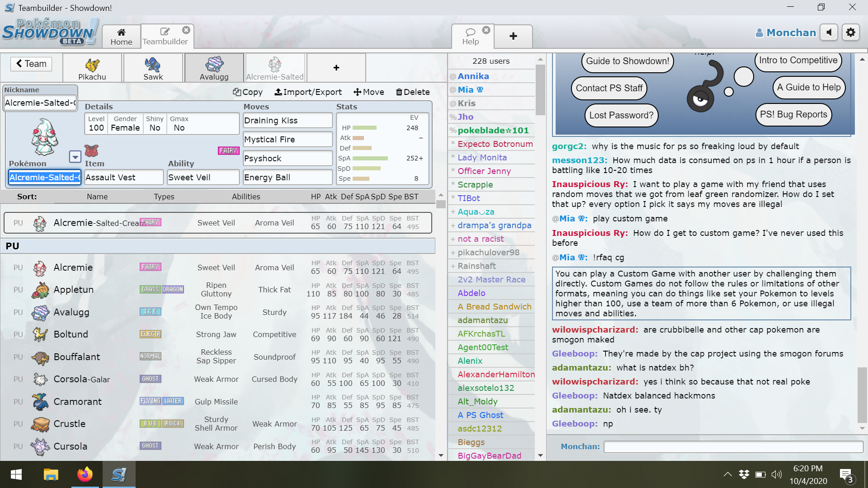Image resolution: width=868 pixels, height=488 pixels.
Task: Open Dropbox tray icon
Action: pyautogui.click(x=744, y=474)
